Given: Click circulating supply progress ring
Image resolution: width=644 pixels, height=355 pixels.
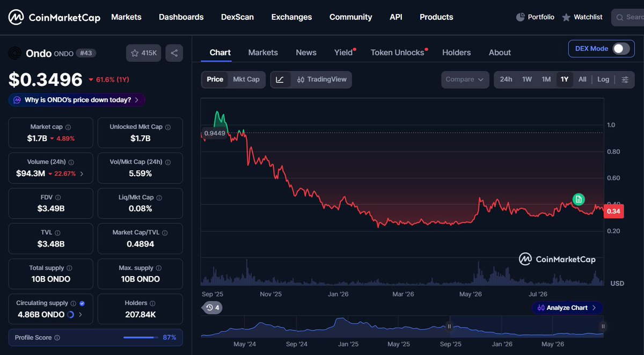Looking at the screenshot, I should click(71, 315).
